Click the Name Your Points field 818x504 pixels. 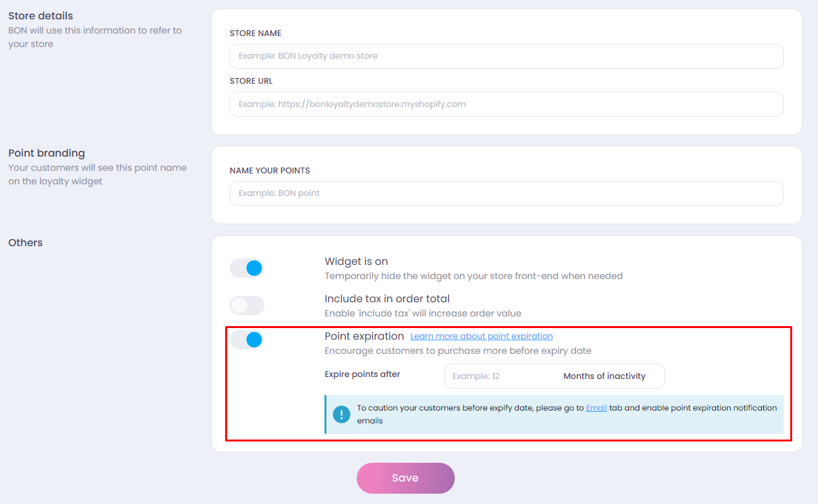click(x=506, y=193)
